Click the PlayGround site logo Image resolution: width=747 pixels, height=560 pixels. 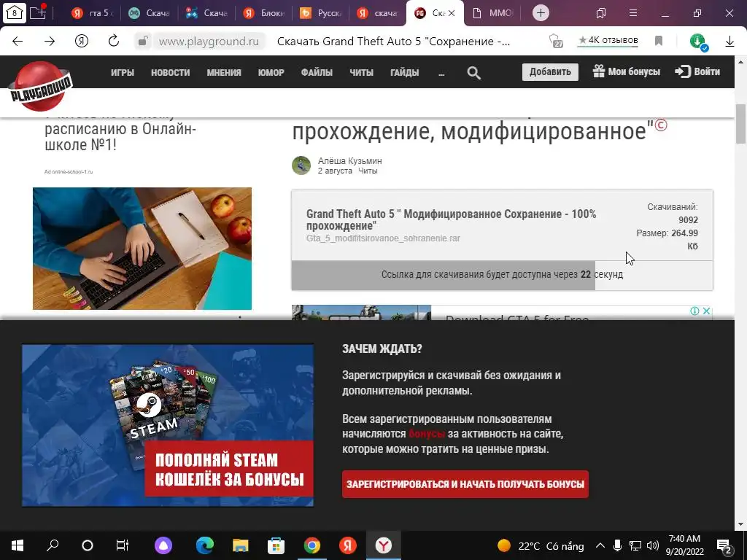tap(41, 86)
